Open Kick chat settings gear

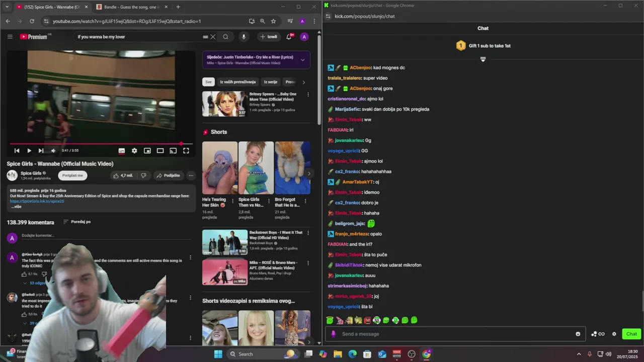coord(614,334)
